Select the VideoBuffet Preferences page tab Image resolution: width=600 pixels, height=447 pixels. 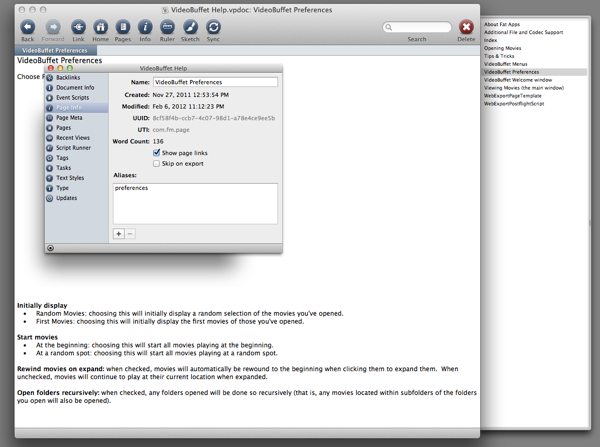tap(55, 51)
